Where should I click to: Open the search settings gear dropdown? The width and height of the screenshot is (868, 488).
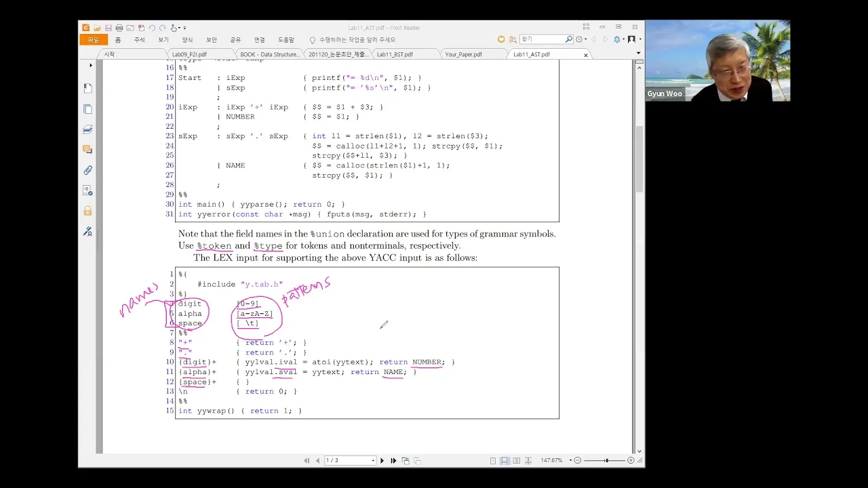click(x=581, y=39)
